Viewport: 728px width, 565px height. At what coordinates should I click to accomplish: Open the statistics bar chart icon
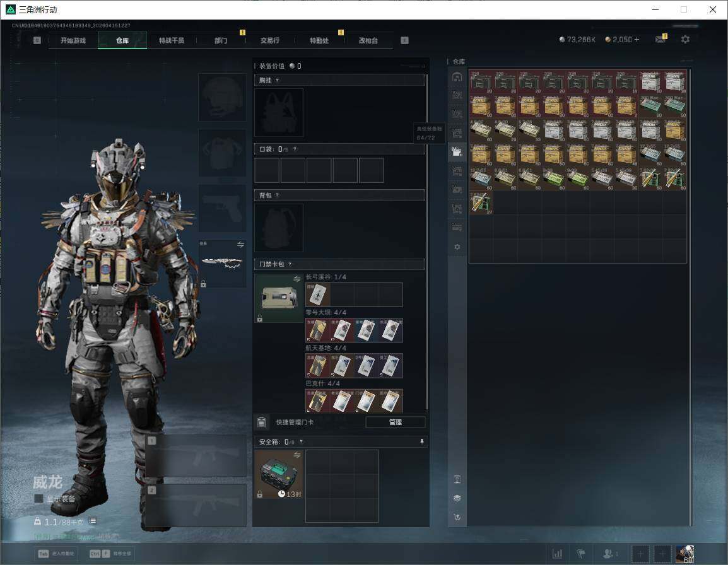click(x=557, y=554)
